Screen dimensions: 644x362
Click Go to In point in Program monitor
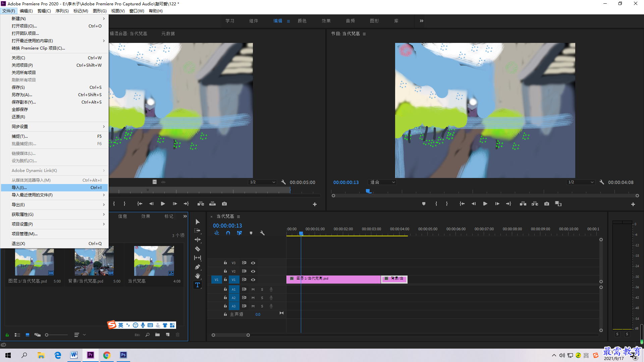click(x=462, y=204)
